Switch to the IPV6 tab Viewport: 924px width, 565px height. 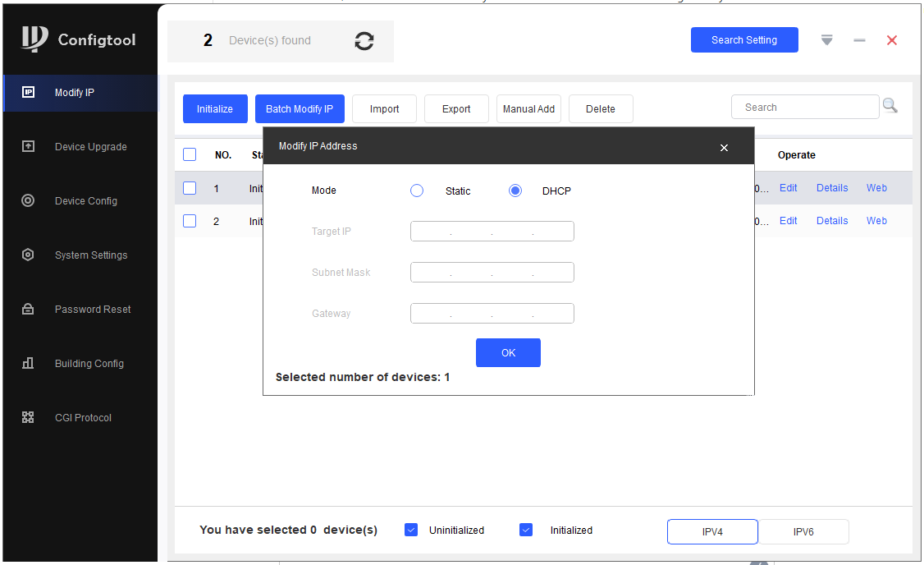803,532
